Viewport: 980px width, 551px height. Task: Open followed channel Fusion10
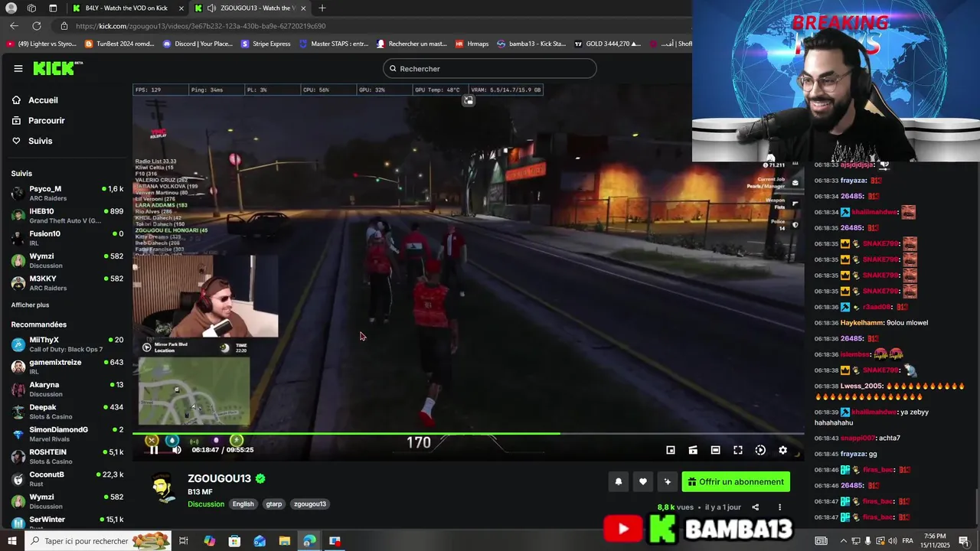point(67,238)
